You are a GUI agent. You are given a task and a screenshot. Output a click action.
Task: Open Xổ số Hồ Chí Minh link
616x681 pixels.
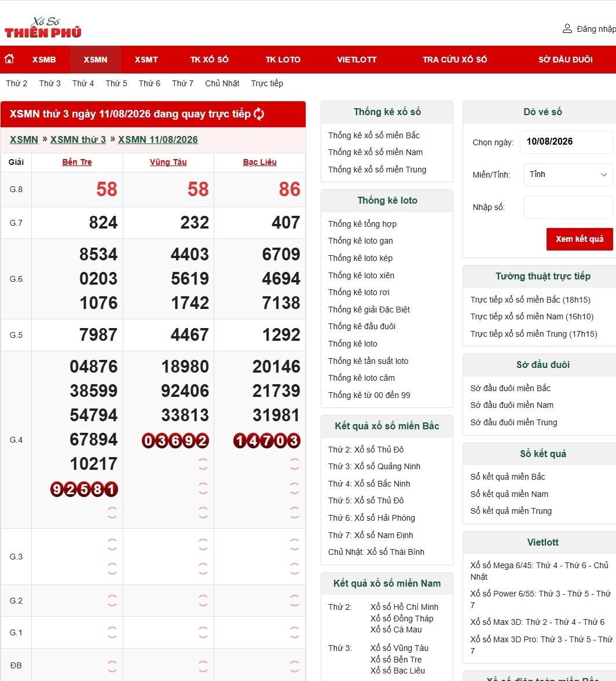404,607
